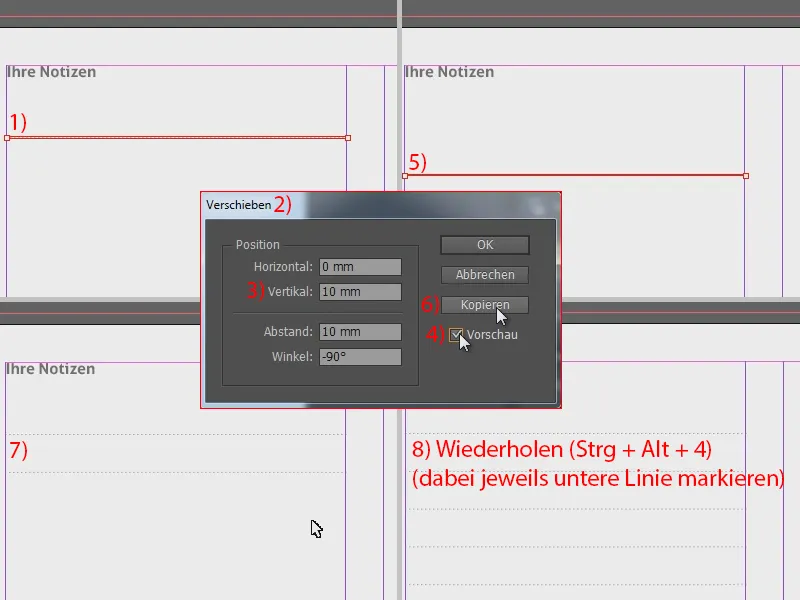Click into the Abstand field
The height and width of the screenshot is (600, 800).
[x=360, y=332]
